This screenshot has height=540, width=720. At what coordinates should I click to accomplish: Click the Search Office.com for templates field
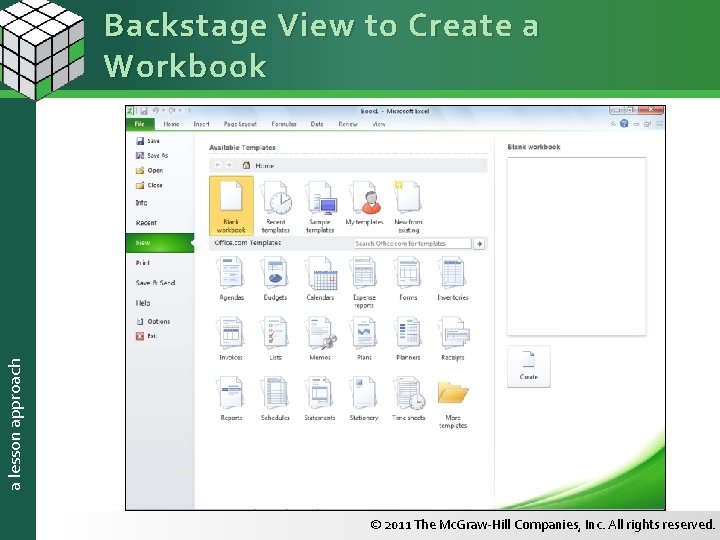413,244
